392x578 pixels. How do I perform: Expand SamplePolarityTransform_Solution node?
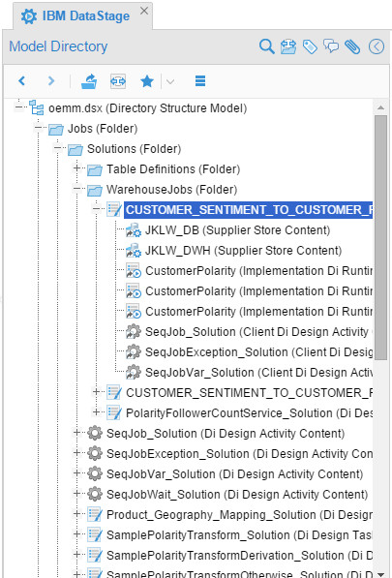(x=77, y=533)
